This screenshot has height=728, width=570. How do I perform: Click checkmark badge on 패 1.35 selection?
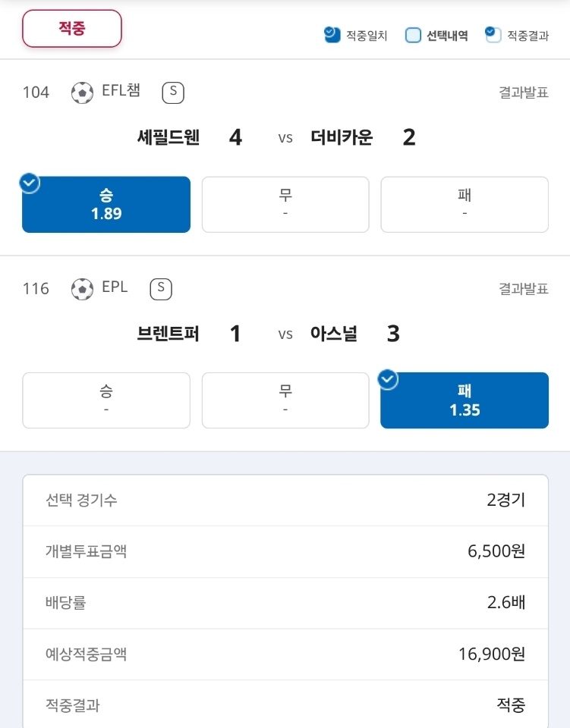click(388, 379)
